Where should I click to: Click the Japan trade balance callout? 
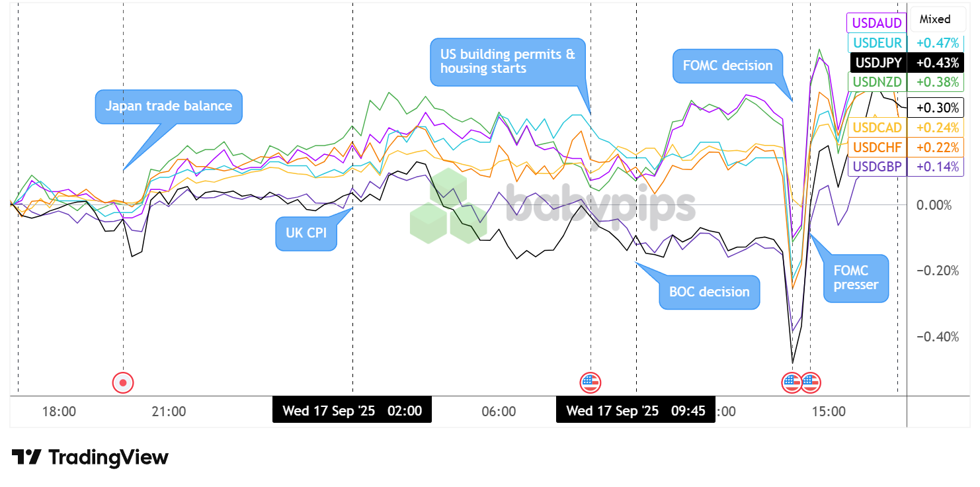169,106
